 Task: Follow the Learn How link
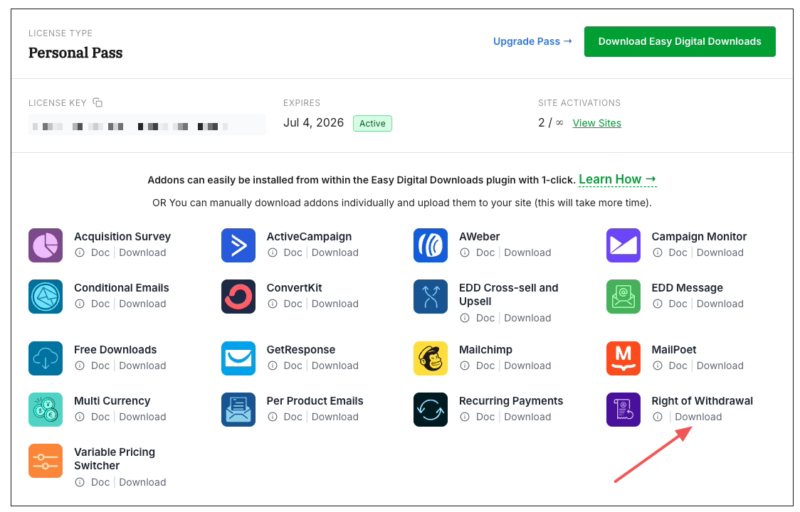(617, 180)
